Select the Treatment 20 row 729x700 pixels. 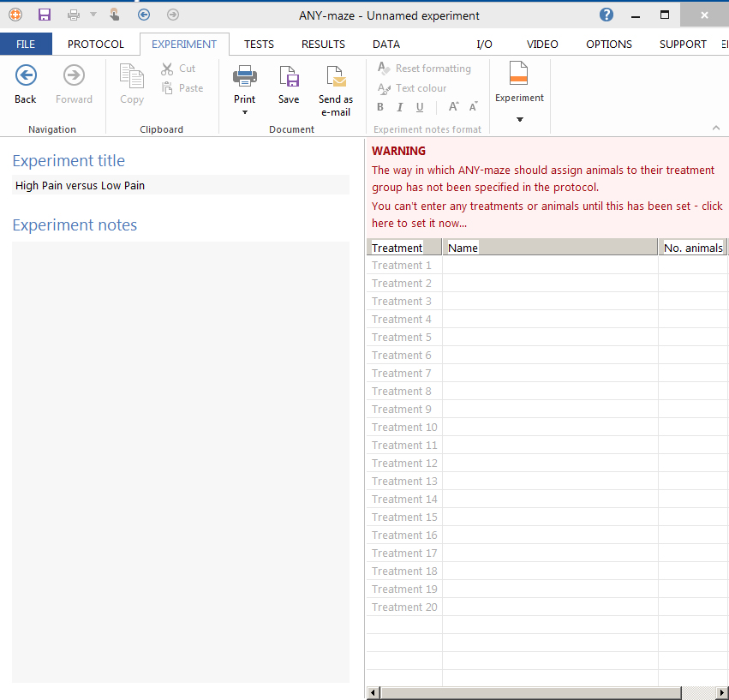coord(547,607)
